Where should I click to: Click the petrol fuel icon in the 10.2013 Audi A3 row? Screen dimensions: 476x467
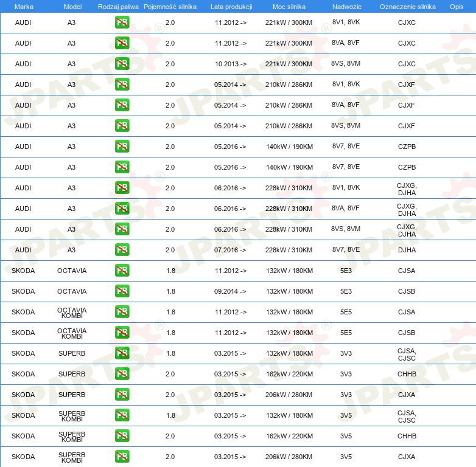(x=122, y=64)
